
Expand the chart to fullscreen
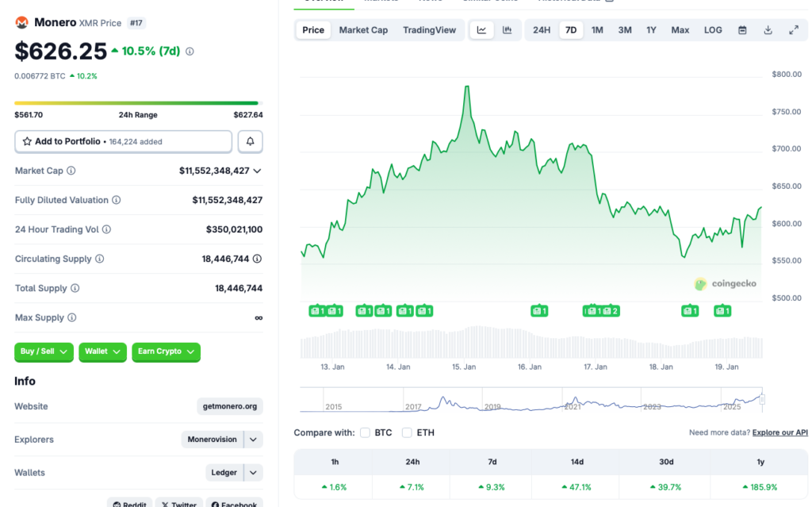794,29
